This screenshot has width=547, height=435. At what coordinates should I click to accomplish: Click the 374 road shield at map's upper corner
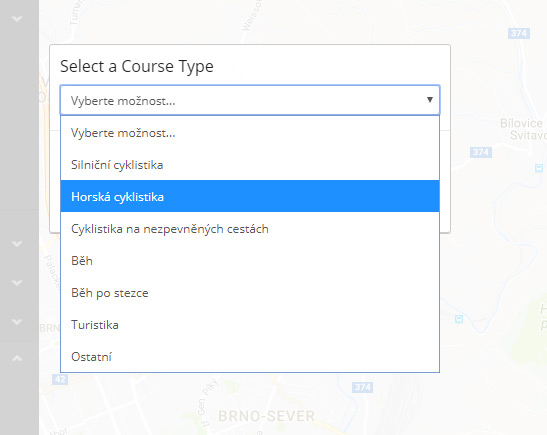pos(519,33)
